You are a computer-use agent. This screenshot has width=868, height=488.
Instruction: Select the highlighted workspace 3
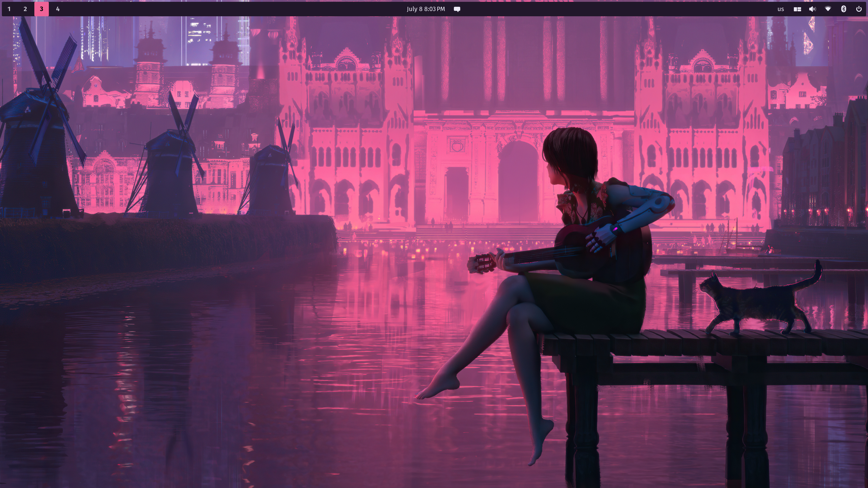click(41, 9)
